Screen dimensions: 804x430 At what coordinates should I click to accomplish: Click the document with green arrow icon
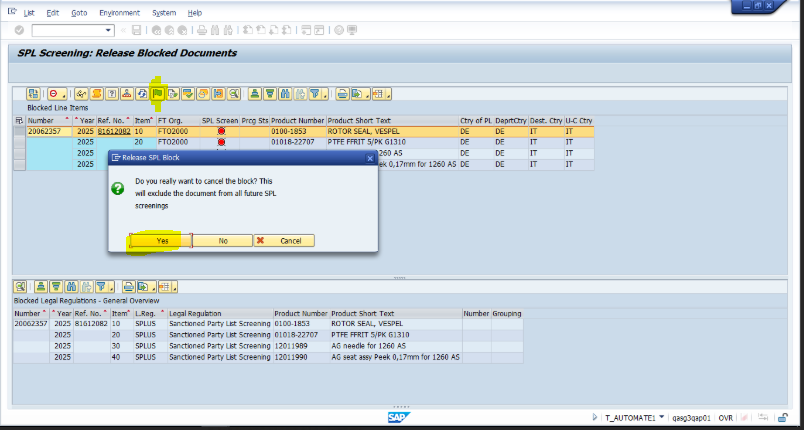pyautogui.click(x=173, y=94)
